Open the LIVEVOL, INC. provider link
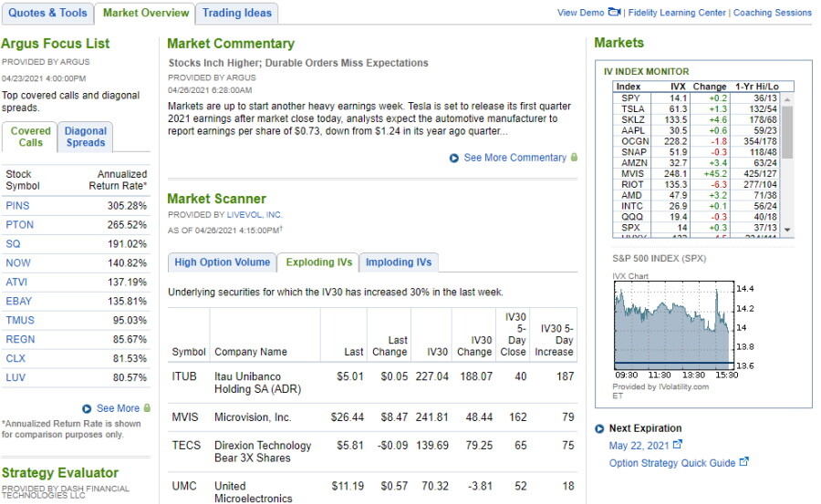The height and width of the screenshot is (504, 821). point(254,214)
